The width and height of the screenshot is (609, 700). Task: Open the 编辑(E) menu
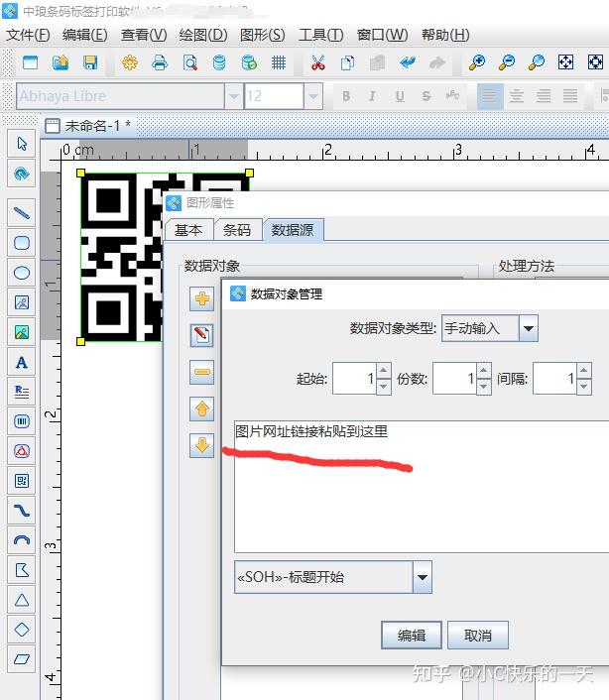(x=85, y=35)
